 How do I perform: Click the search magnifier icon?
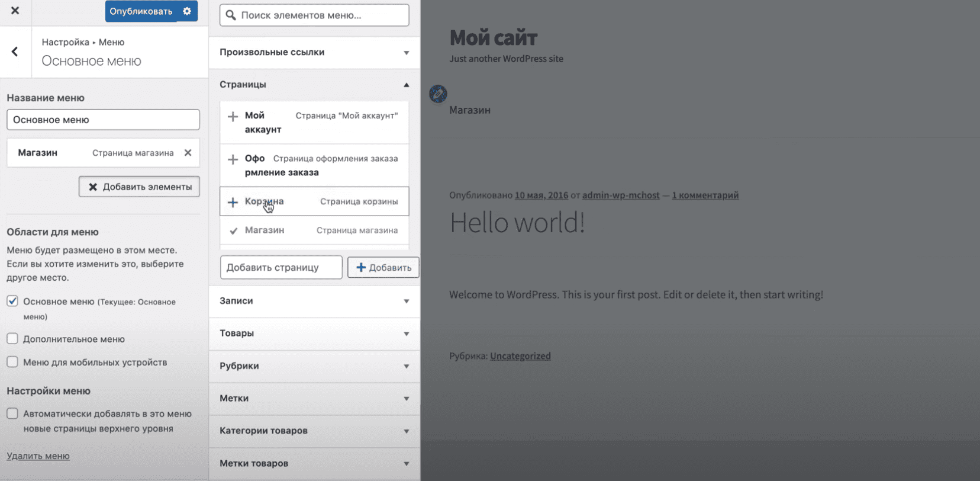pyautogui.click(x=231, y=15)
